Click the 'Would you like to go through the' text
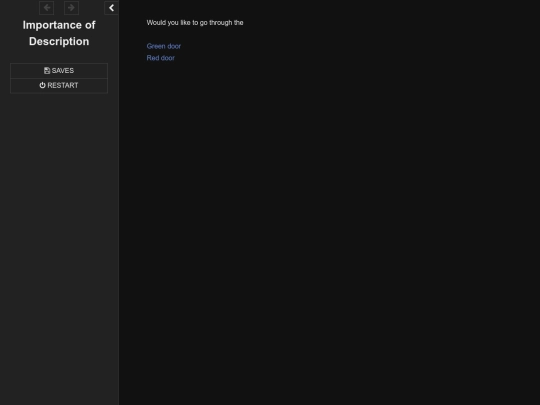 pyautogui.click(x=195, y=23)
